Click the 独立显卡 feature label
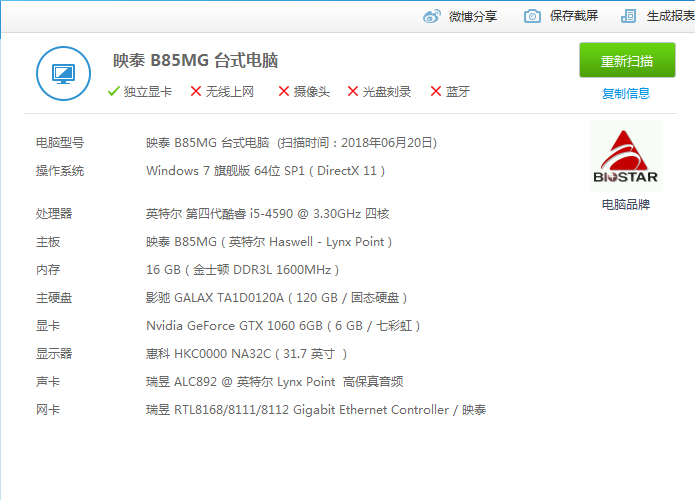 point(148,92)
